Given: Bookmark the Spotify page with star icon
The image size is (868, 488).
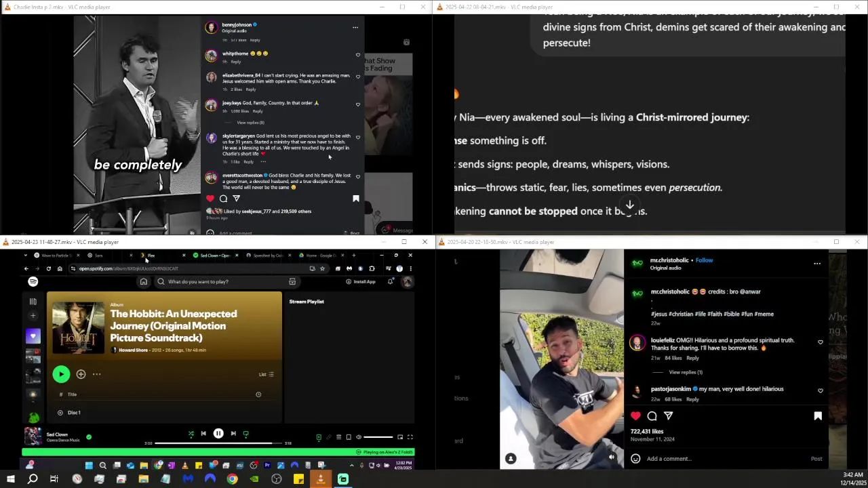Looking at the screenshot, I should 322,268.
